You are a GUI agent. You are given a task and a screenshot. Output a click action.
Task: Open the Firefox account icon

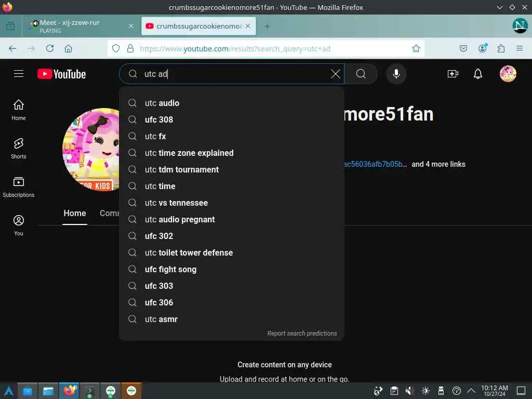tap(483, 48)
